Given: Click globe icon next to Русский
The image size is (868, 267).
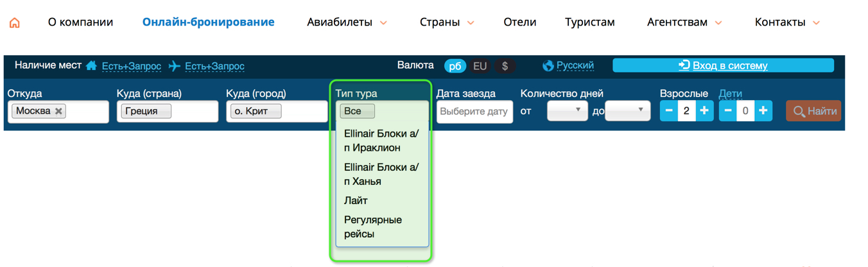Looking at the screenshot, I should click(x=548, y=65).
